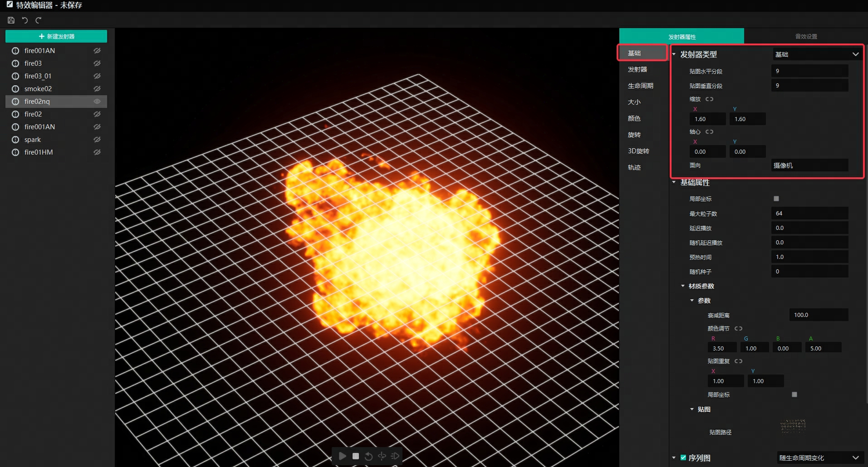Click the save icon in the toolbar
This screenshot has width=868, height=467.
tap(11, 20)
